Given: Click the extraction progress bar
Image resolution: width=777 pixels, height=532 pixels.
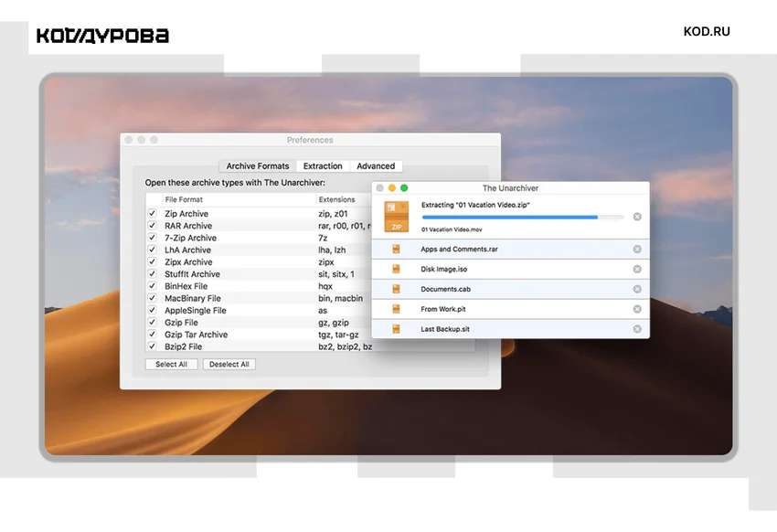Looking at the screenshot, I should [x=523, y=217].
